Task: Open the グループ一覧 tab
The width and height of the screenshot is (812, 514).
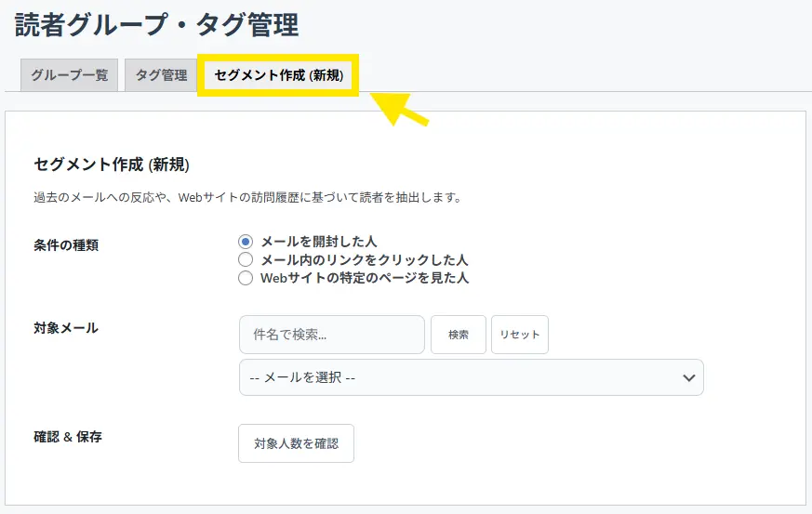Action: coord(69,75)
